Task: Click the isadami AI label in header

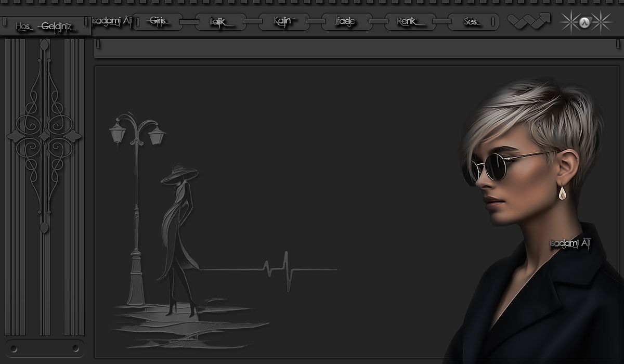Action: [x=111, y=22]
